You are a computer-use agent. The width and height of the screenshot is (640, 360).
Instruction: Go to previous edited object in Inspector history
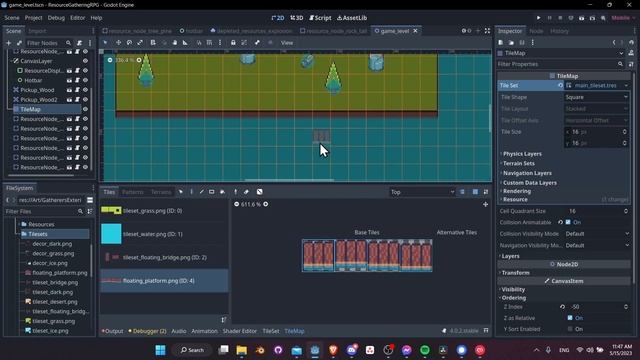point(614,42)
